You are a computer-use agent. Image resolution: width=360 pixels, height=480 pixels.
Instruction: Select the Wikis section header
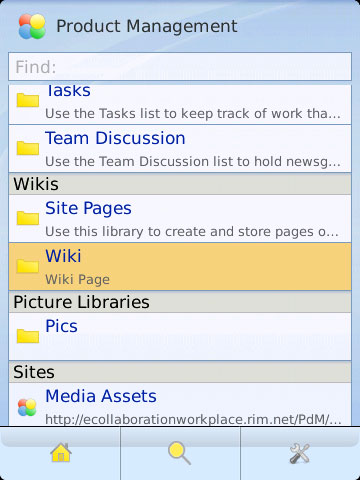click(180, 184)
